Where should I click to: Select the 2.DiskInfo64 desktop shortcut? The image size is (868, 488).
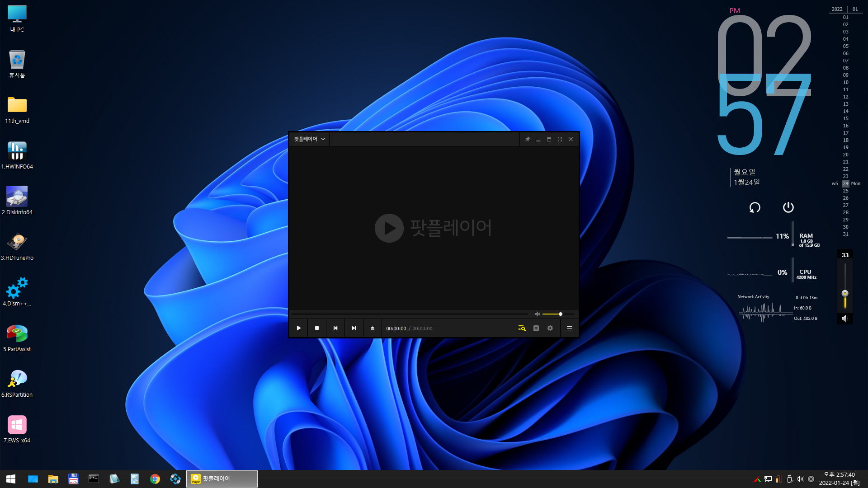[17, 201]
